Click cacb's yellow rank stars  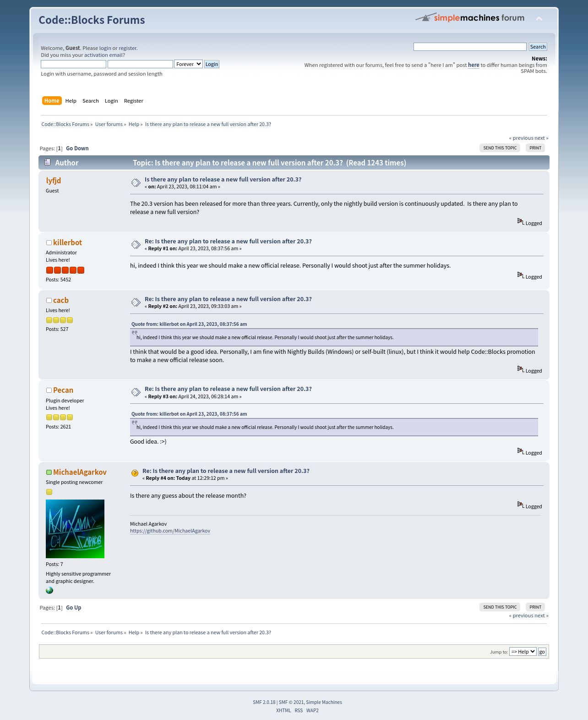tap(60, 320)
